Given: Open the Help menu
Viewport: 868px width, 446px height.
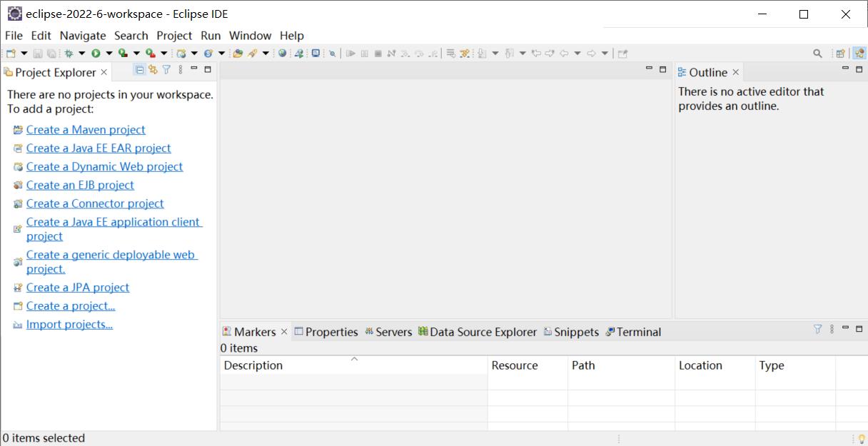Looking at the screenshot, I should click(292, 35).
